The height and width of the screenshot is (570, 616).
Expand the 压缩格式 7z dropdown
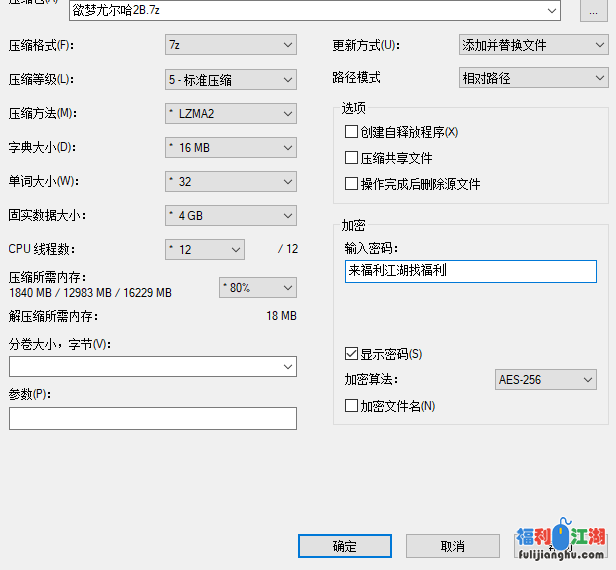point(231,45)
